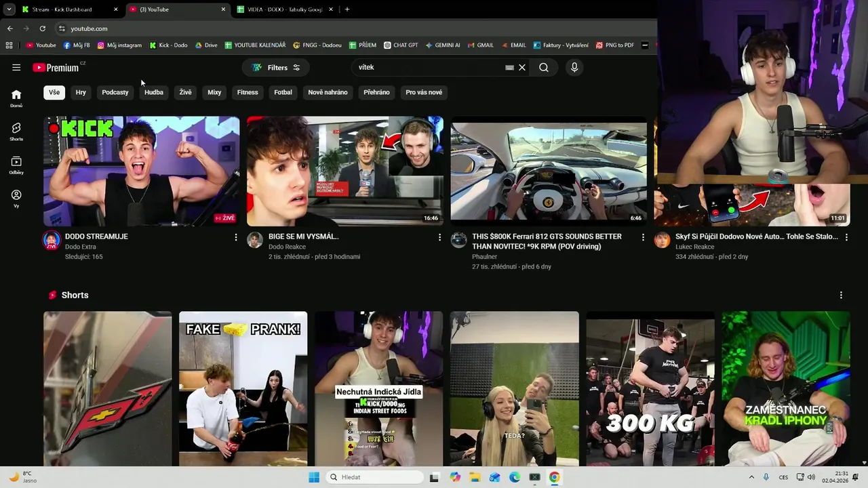Open the YouTube hamburger guide menu
Viewport: 868px width, 488px height.
(16, 67)
